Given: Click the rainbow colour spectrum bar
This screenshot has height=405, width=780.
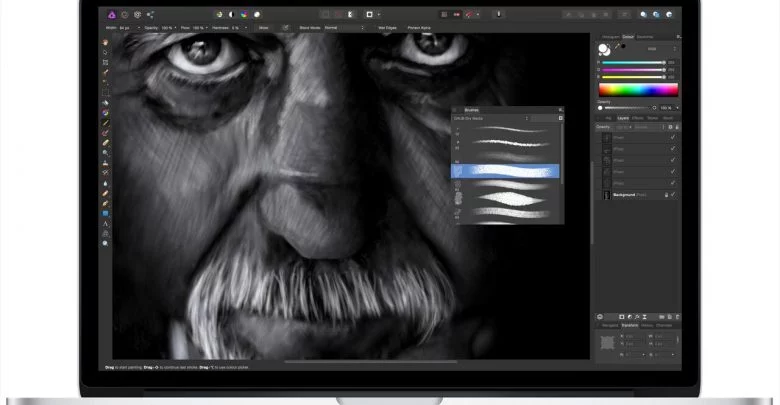Looking at the screenshot, I should point(637,89).
